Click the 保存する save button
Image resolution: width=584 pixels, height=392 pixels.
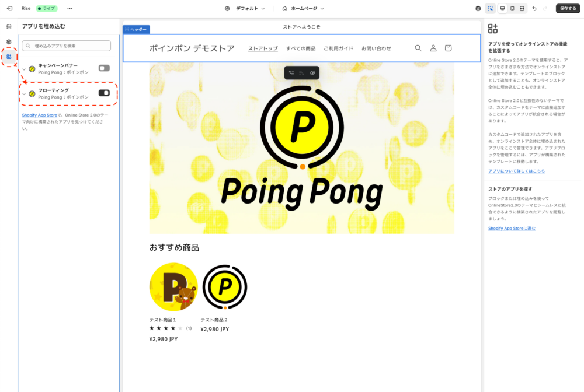tap(568, 9)
